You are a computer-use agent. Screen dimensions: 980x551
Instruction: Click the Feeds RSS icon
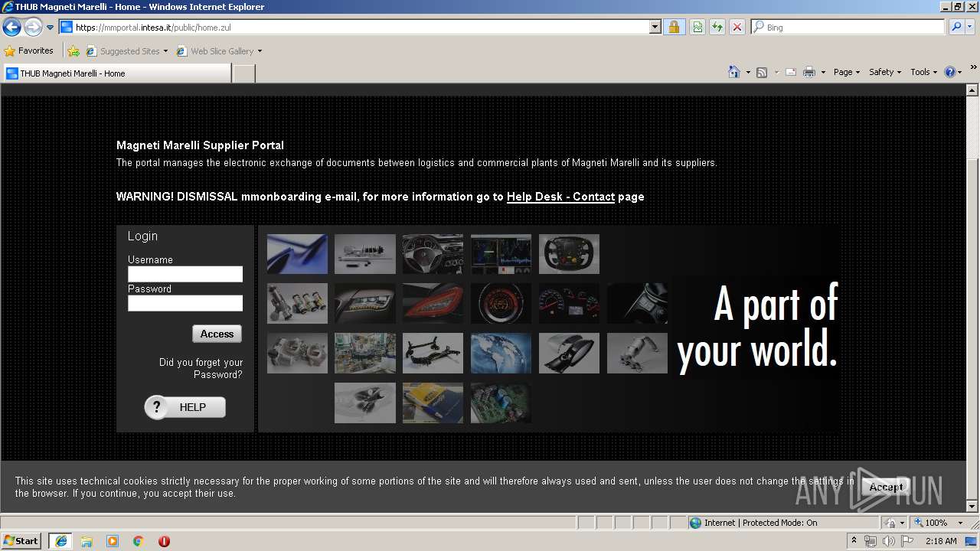(x=762, y=72)
